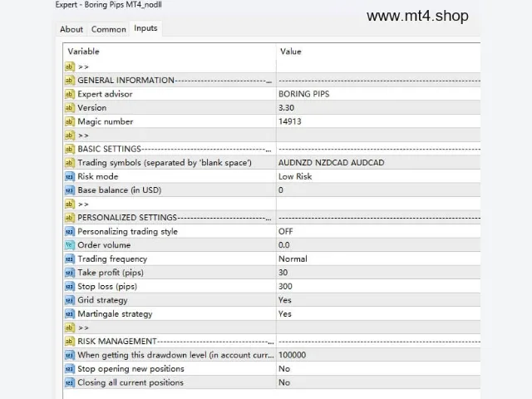Click the string icon beside Expert advisor
The height and width of the screenshot is (399, 532).
pyautogui.click(x=69, y=94)
